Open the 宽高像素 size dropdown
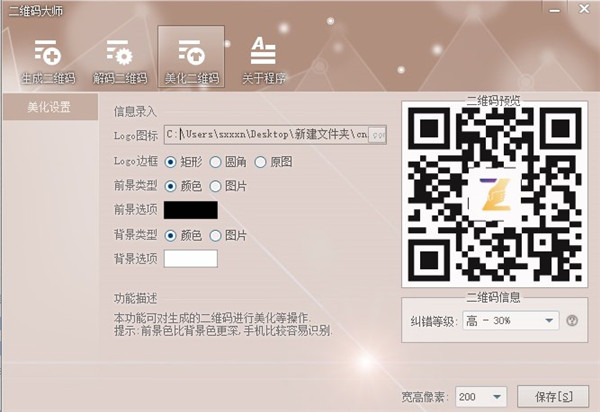The height and width of the screenshot is (412, 600). pos(481,397)
